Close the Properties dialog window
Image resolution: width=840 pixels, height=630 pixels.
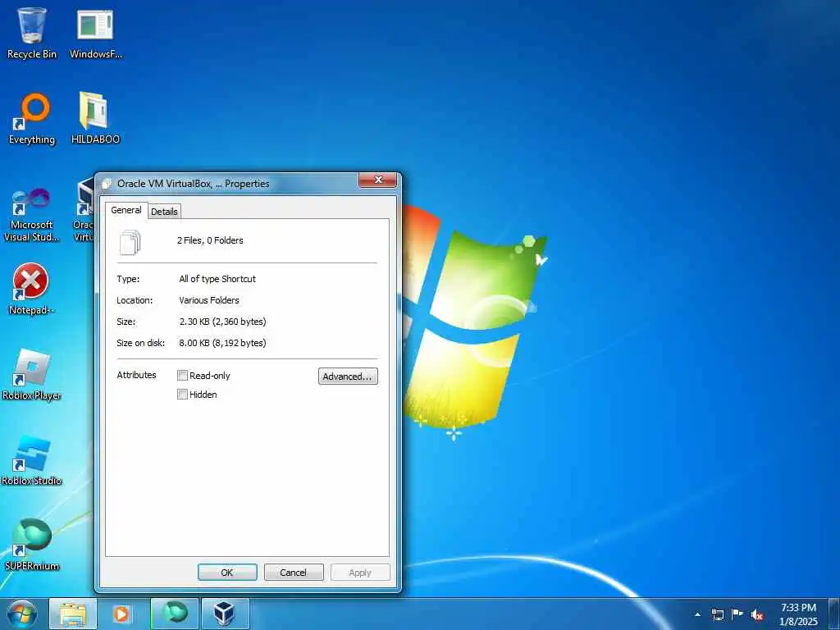tap(377, 180)
